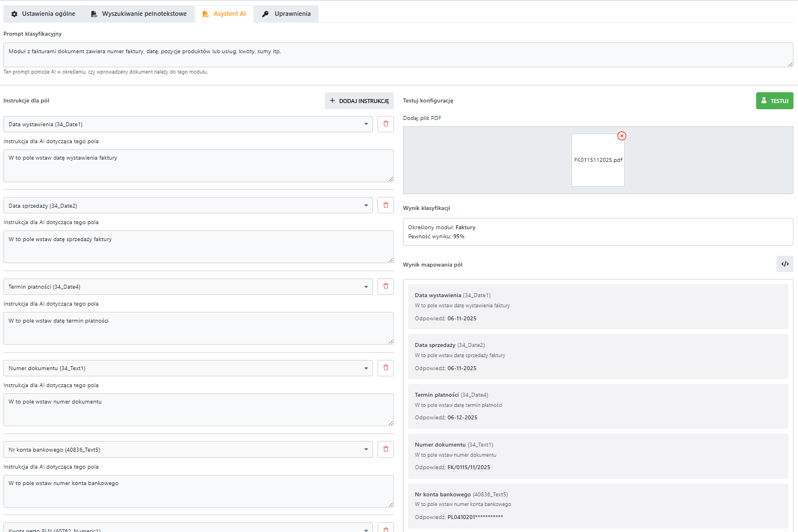Delete the Data sprzedaży instruction
This screenshot has height=532, width=798.
(386, 205)
